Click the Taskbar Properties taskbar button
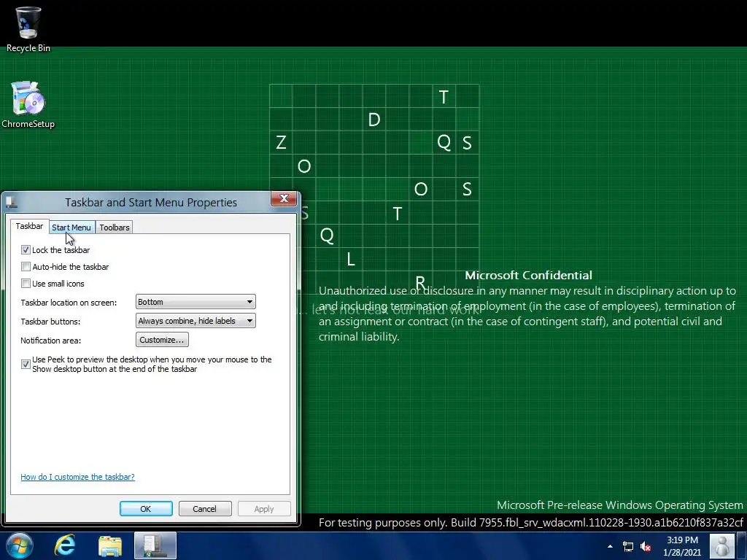The height and width of the screenshot is (560, 747). tap(155, 545)
